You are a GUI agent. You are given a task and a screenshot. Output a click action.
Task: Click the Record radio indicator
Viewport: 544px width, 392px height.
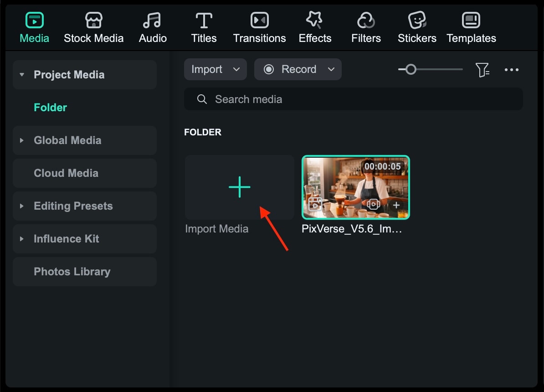[269, 69]
